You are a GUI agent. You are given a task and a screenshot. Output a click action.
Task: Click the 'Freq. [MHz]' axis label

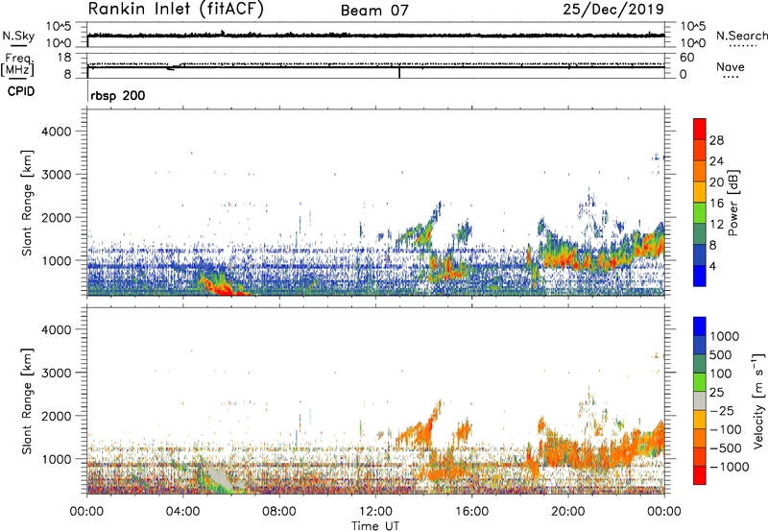click(x=18, y=64)
